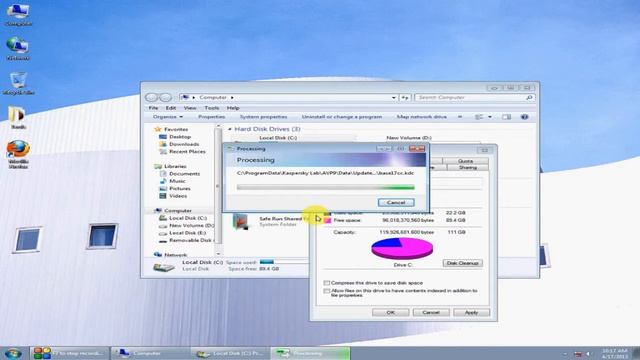640x360 pixels.
Task: Open the Edit menu
Action: pyautogui.click(x=171, y=108)
